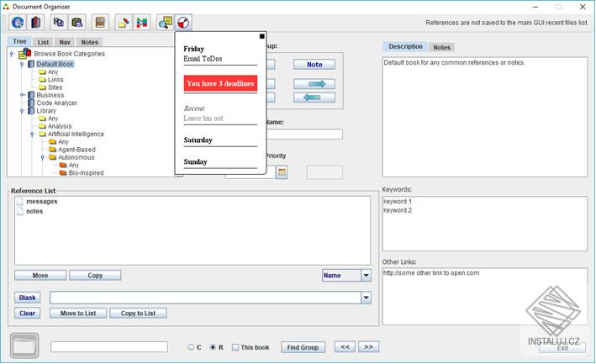This screenshot has height=364, width=596.
Task: Open the Name sort dropdown
Action: [366, 276]
